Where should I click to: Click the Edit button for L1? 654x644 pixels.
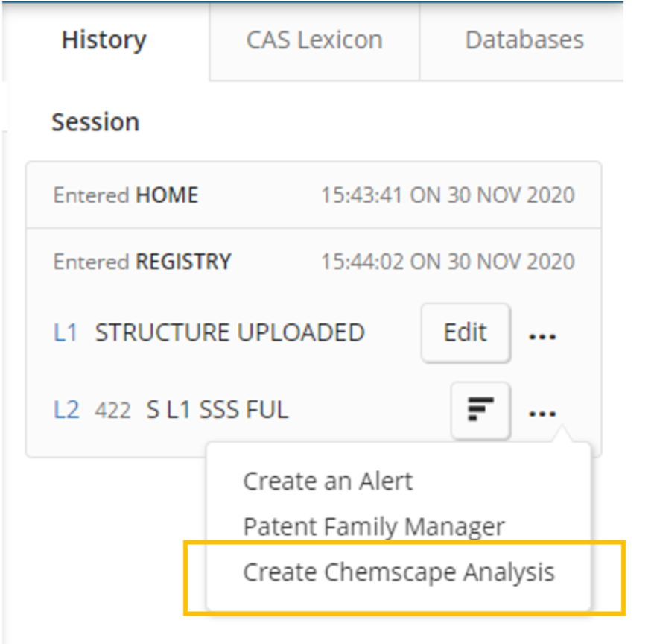[x=466, y=332]
